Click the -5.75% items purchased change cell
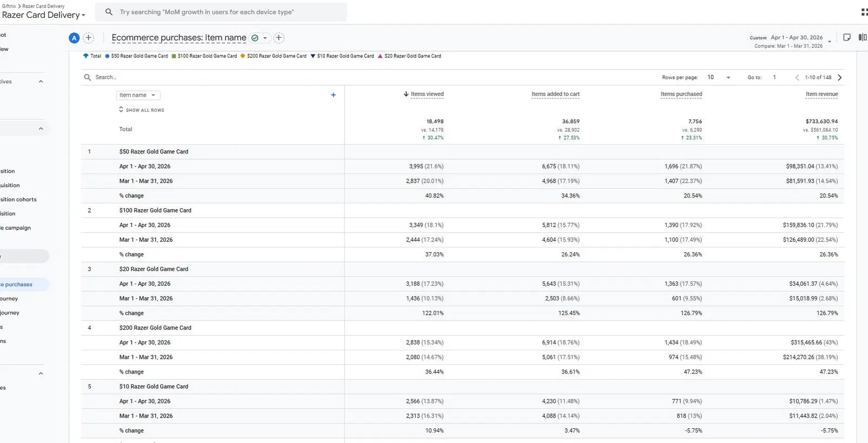Viewport: 868px width, 443px height. (693, 431)
